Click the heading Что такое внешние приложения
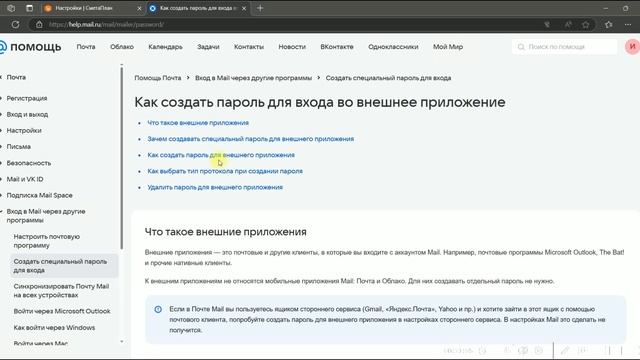Screen dimensions: 640x360 pos(225,232)
